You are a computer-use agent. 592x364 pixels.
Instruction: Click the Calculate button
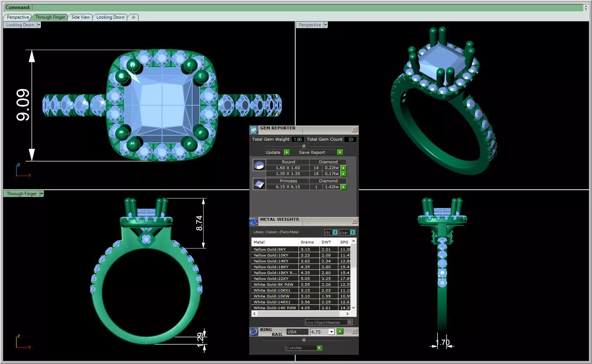coord(304,348)
